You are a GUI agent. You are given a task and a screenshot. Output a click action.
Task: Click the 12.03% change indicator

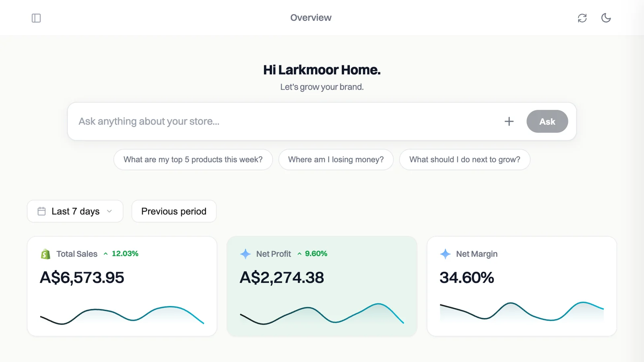tap(121, 254)
